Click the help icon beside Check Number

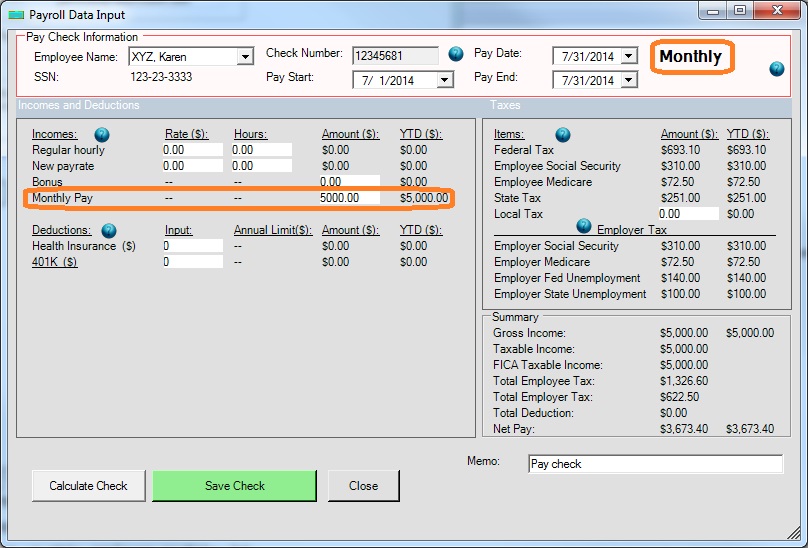(456, 54)
